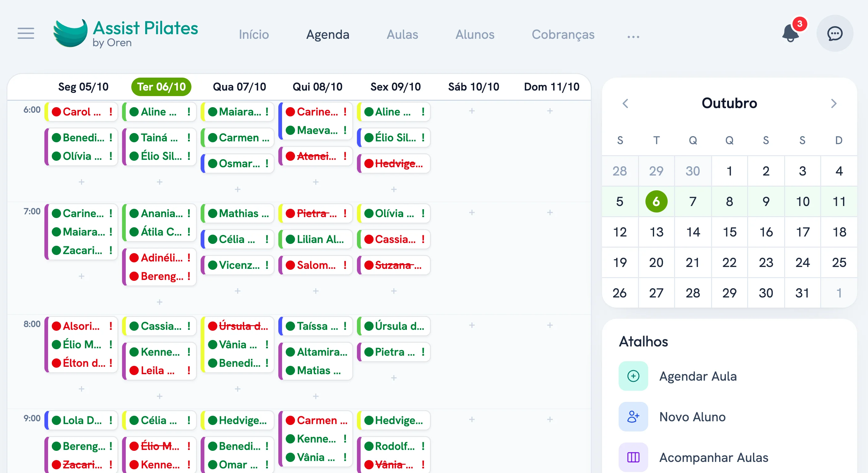Viewport: 868px width, 473px height.
Task: Switch to the Aulas tab
Action: (x=402, y=34)
